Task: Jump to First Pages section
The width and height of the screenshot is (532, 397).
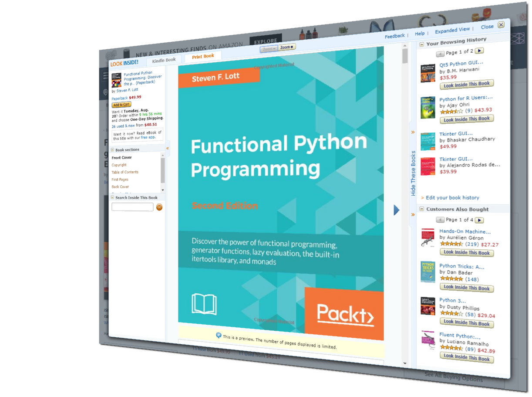Action: click(120, 180)
